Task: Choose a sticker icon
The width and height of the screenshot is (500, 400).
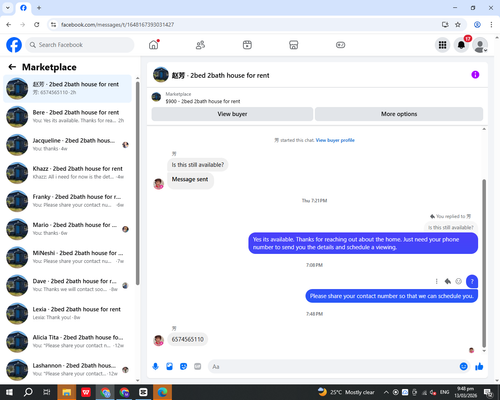Action: coord(183,367)
